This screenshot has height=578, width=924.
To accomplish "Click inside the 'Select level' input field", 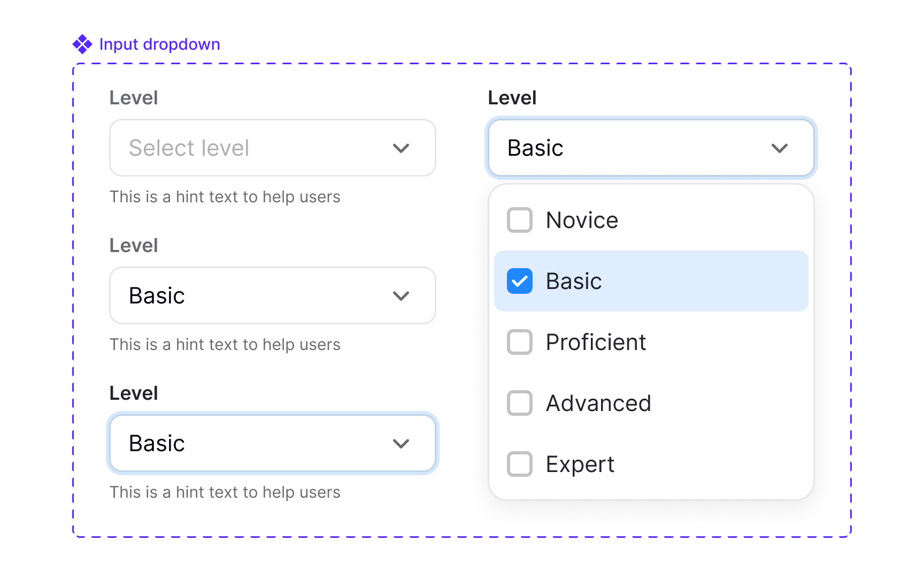I will pyautogui.click(x=241, y=148).
